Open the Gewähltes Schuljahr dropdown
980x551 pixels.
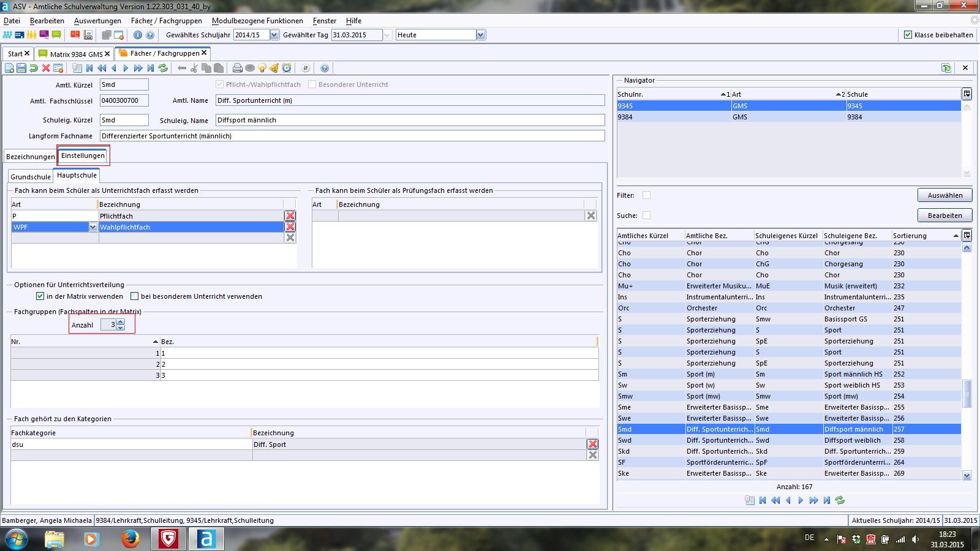[x=274, y=35]
